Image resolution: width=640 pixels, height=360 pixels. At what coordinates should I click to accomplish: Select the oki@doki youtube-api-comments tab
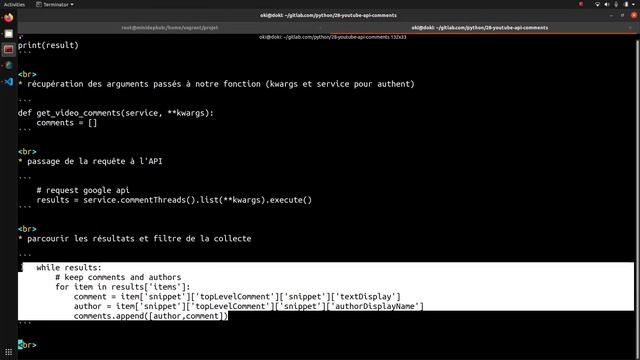[x=480, y=28]
